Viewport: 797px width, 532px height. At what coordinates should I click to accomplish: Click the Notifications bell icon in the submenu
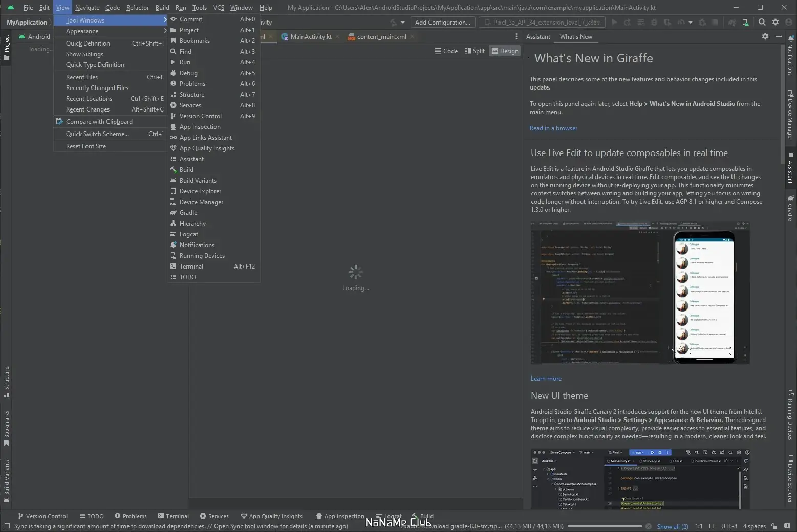(x=174, y=245)
